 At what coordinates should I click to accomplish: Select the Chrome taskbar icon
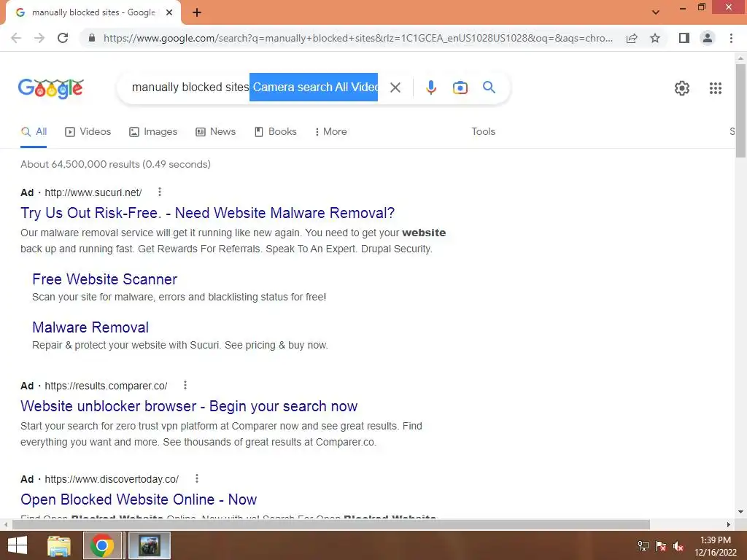tap(103, 545)
